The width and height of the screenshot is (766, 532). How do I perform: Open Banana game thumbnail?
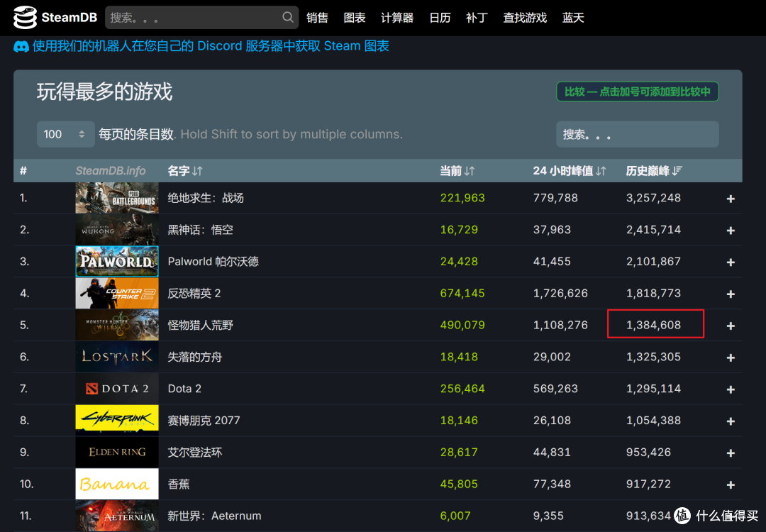click(117, 484)
